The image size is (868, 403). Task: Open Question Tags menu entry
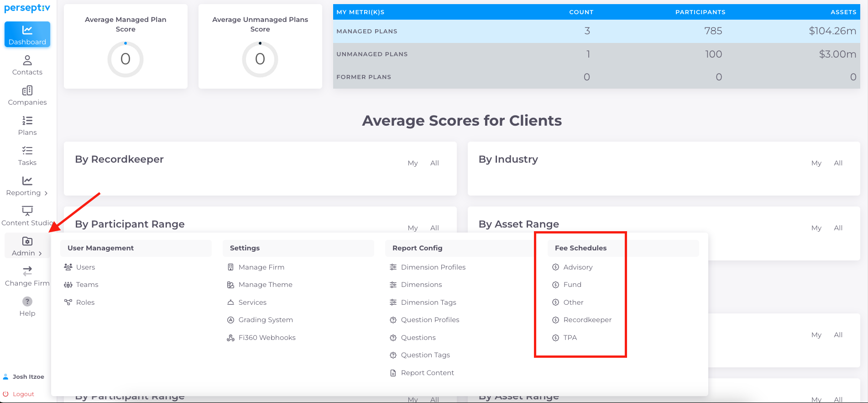[x=425, y=355]
